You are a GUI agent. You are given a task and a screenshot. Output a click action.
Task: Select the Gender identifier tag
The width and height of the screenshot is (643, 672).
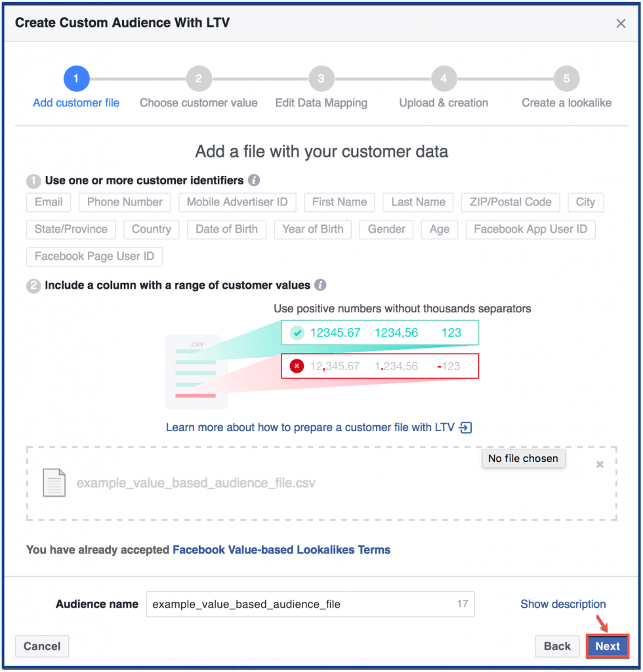pyautogui.click(x=386, y=229)
